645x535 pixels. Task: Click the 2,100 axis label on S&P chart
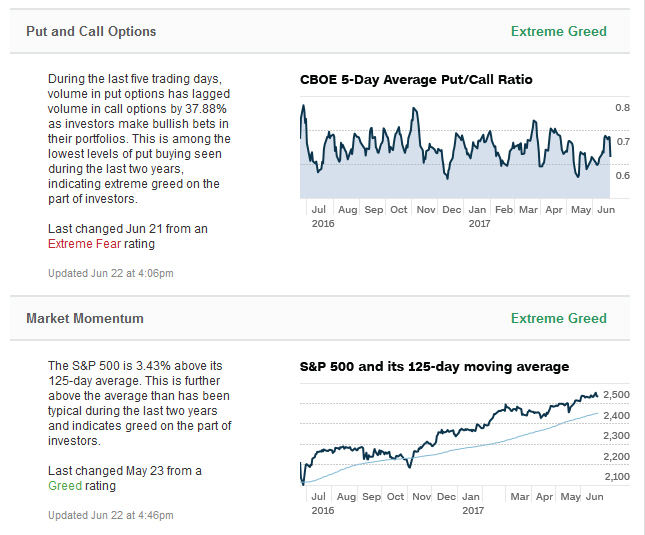pyautogui.click(x=616, y=476)
